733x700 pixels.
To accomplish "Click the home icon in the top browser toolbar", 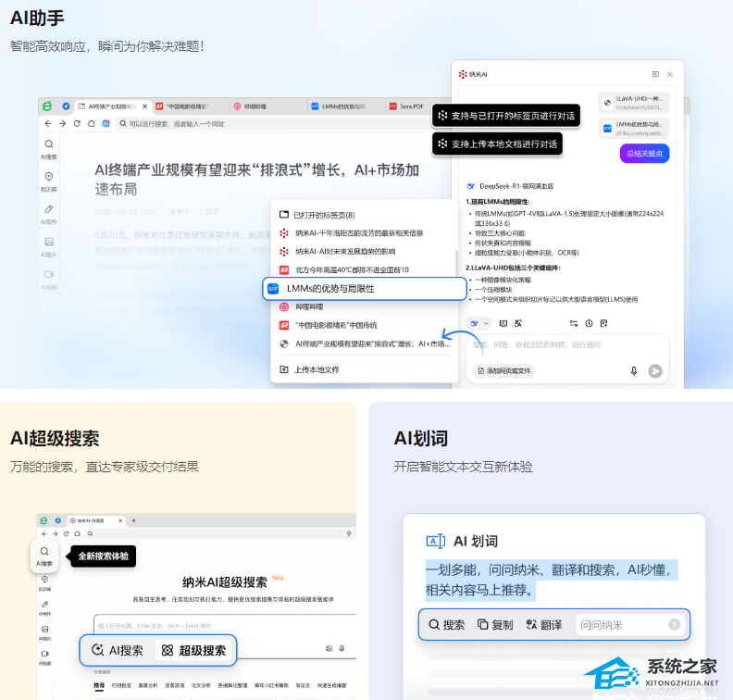I will click(x=92, y=123).
